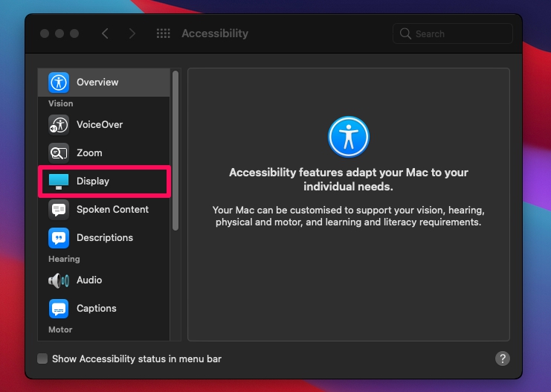The width and height of the screenshot is (551, 392).
Task: Select the Display monitor icon
Action: [x=58, y=181]
